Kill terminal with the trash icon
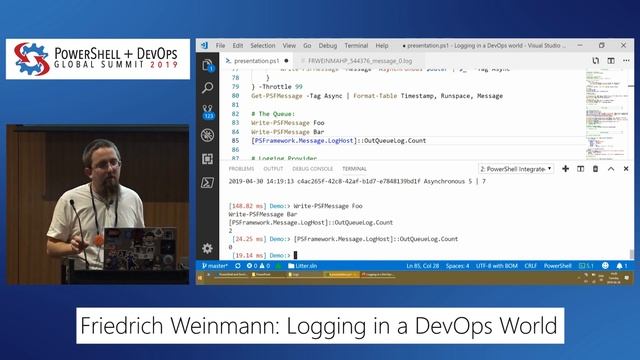 pyautogui.click(x=596, y=169)
